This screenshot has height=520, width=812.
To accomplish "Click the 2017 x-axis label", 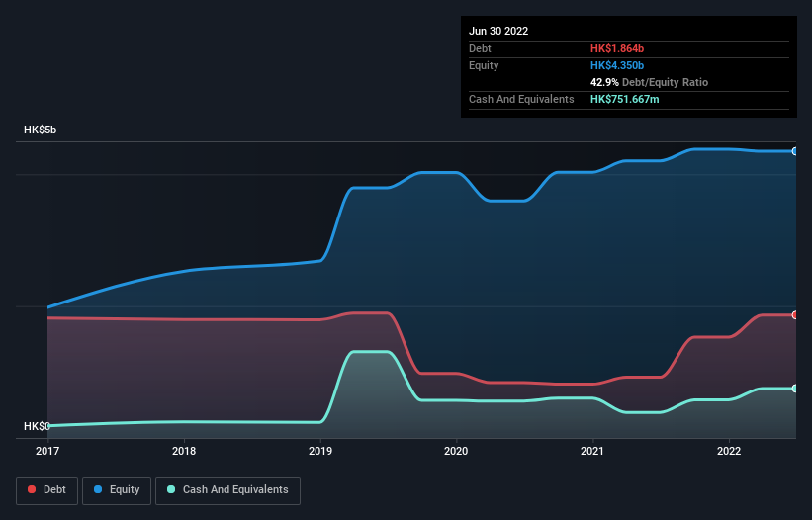I will tap(47, 451).
